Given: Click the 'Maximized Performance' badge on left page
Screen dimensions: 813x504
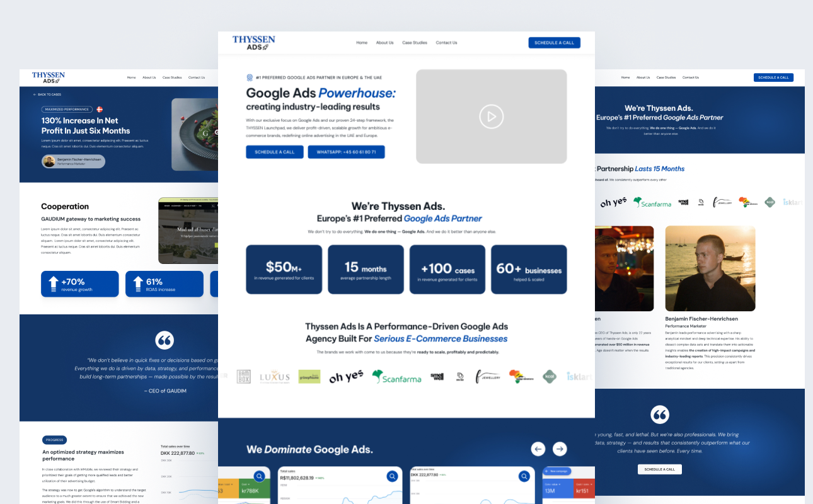Looking at the screenshot, I should pos(67,110).
